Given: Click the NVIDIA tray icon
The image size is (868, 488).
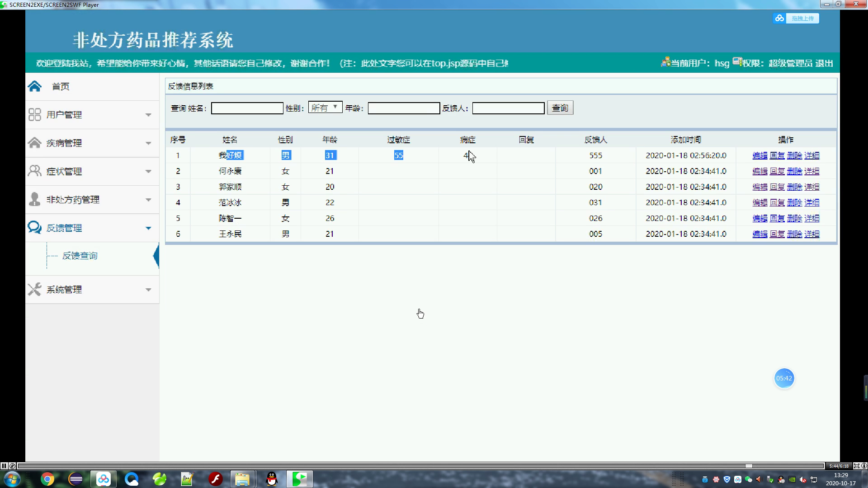Looking at the screenshot, I should pos(792,479).
